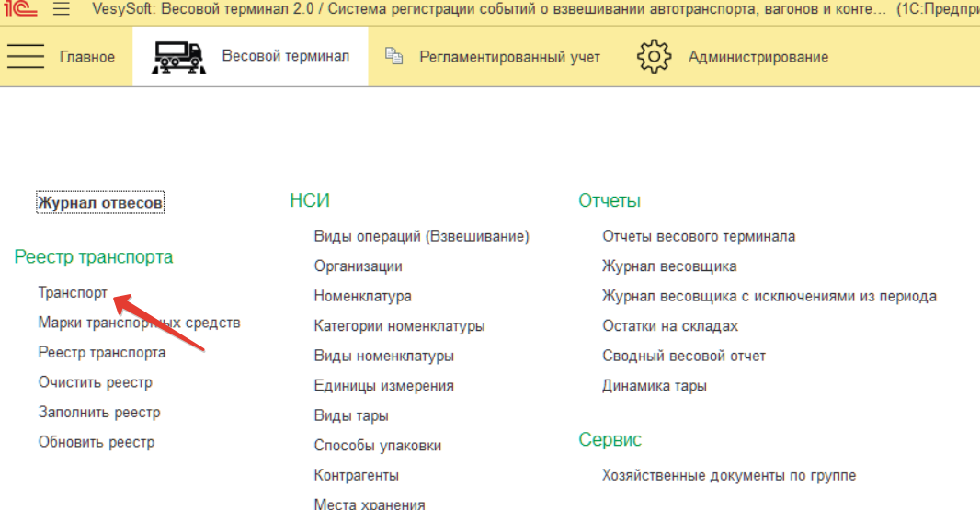Image resolution: width=980 pixels, height=510 pixels.
Task: Open the Номенклатура catalog
Action: pos(362,296)
